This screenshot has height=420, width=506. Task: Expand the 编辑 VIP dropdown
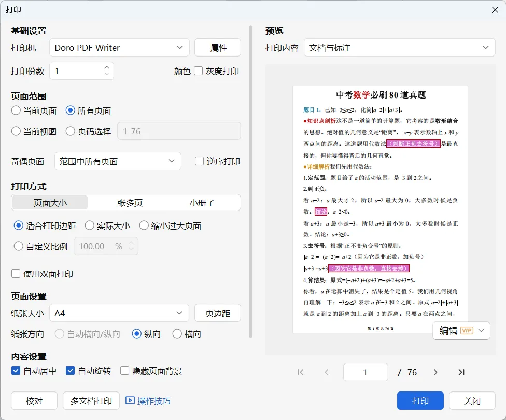coord(461,331)
